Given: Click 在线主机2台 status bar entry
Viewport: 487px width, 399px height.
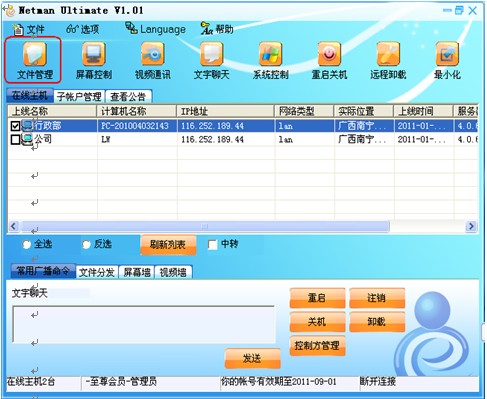Looking at the screenshot, I should point(31,381).
